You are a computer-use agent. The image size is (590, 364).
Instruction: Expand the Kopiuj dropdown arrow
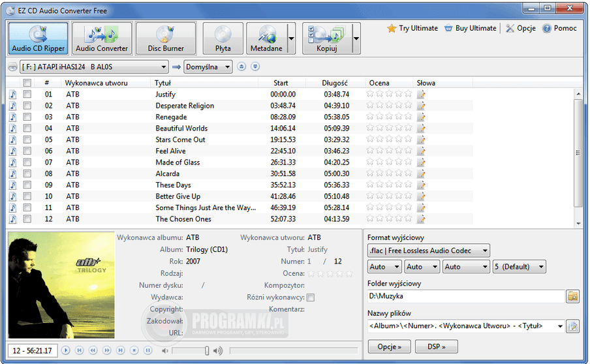356,38
